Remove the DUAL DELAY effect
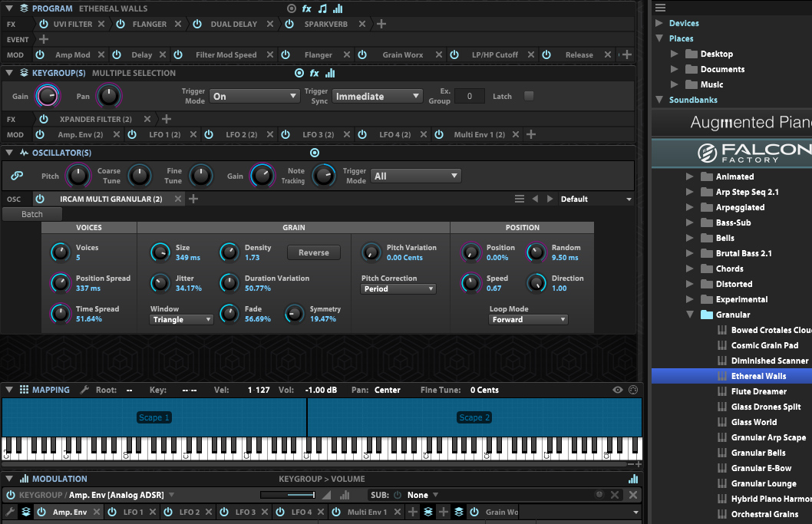Image resolution: width=812 pixels, height=524 pixels. point(270,24)
